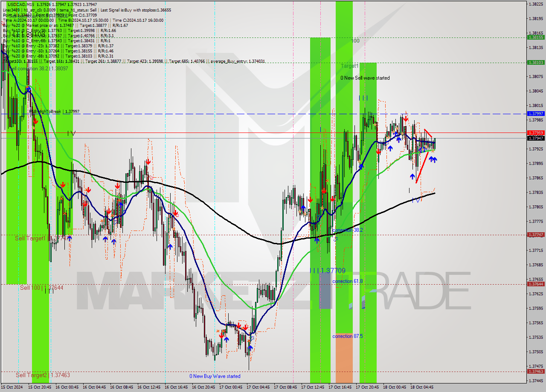The image size is (546, 392).
Task: Click the red price tag 1.37959
Action: (536, 133)
